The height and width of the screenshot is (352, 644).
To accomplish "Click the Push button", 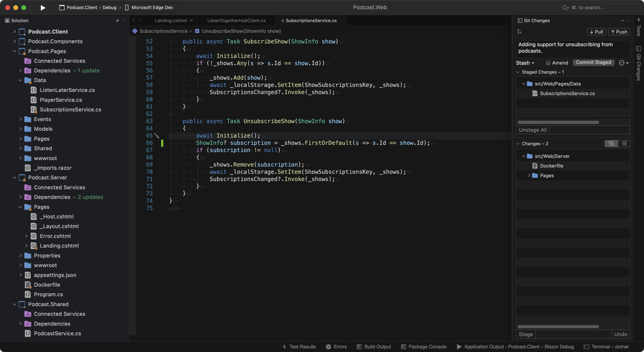I will click(x=619, y=32).
